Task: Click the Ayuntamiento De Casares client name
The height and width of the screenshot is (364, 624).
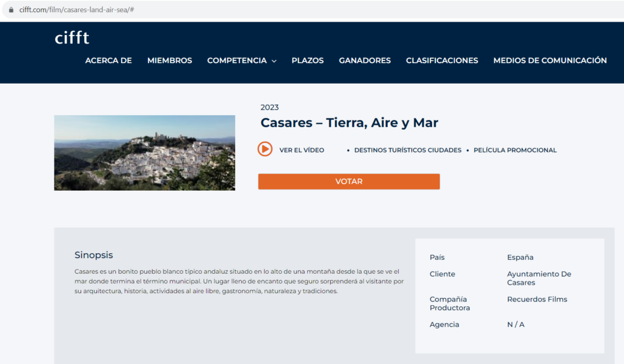Action: (x=539, y=278)
